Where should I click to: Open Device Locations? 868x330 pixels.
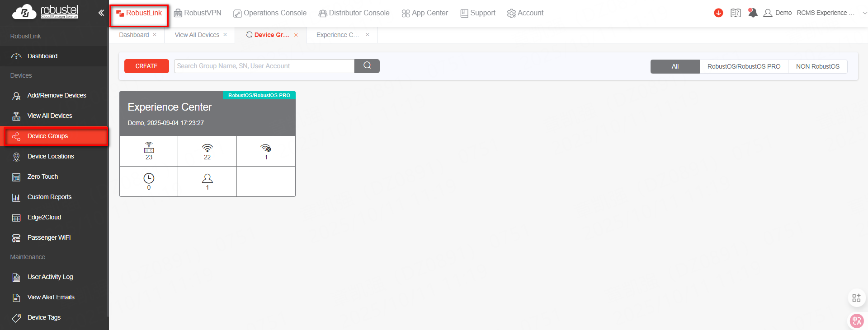pos(54,156)
